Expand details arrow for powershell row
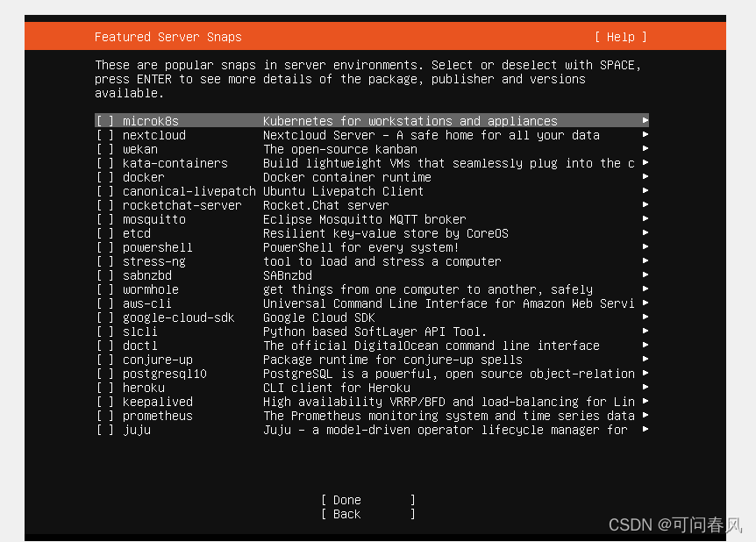 645,246
